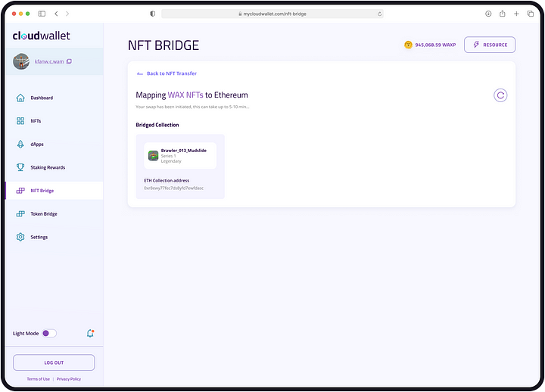Click the Bridged Collection heading
The image size is (545, 392).
[x=157, y=125]
